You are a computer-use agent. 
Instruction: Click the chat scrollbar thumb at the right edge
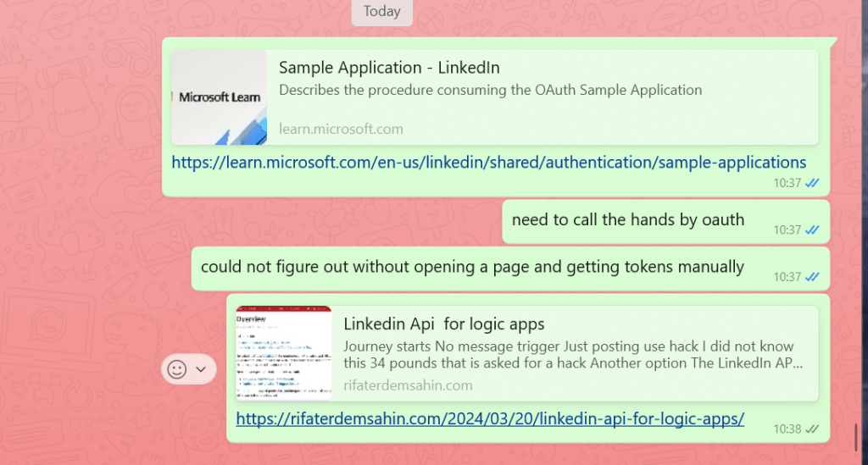pos(856,437)
